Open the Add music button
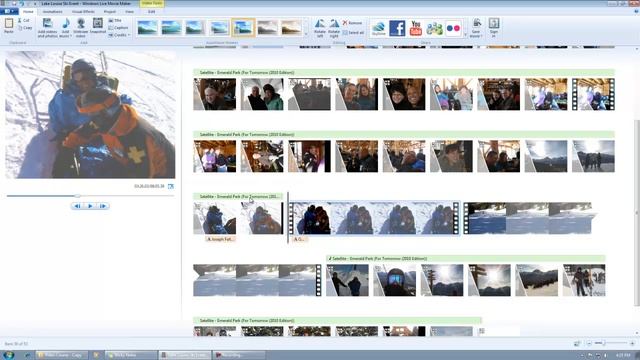The width and height of the screenshot is (640, 360). (65, 28)
